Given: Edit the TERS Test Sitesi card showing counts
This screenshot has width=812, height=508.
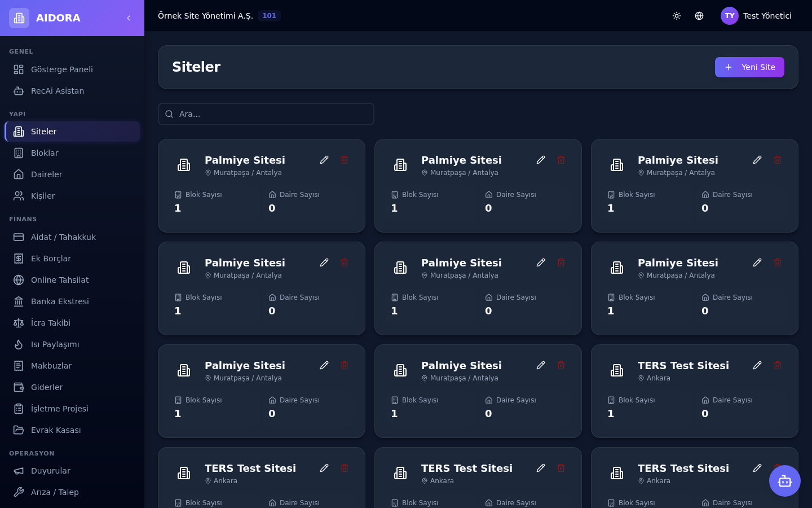Looking at the screenshot, I should pyautogui.click(x=757, y=365).
